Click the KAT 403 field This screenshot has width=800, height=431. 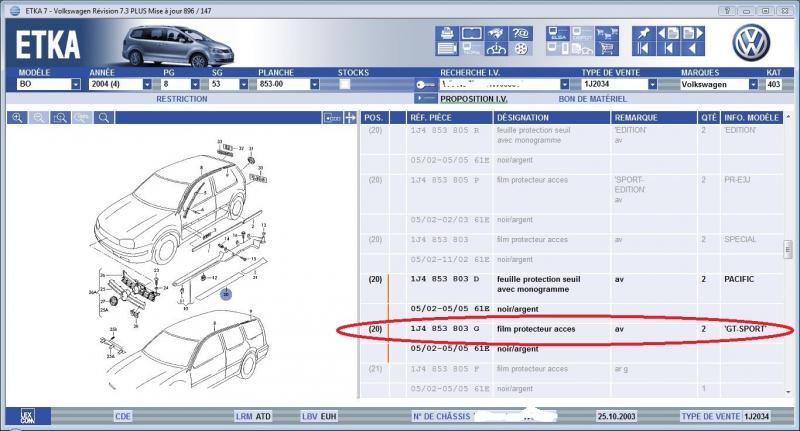[x=773, y=84]
